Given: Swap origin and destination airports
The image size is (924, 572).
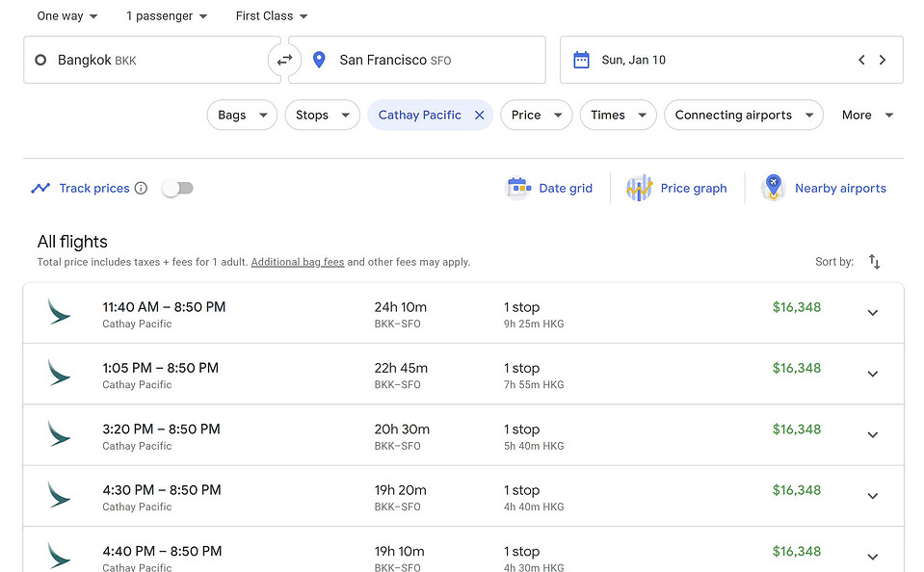Looking at the screenshot, I should pyautogui.click(x=284, y=60).
